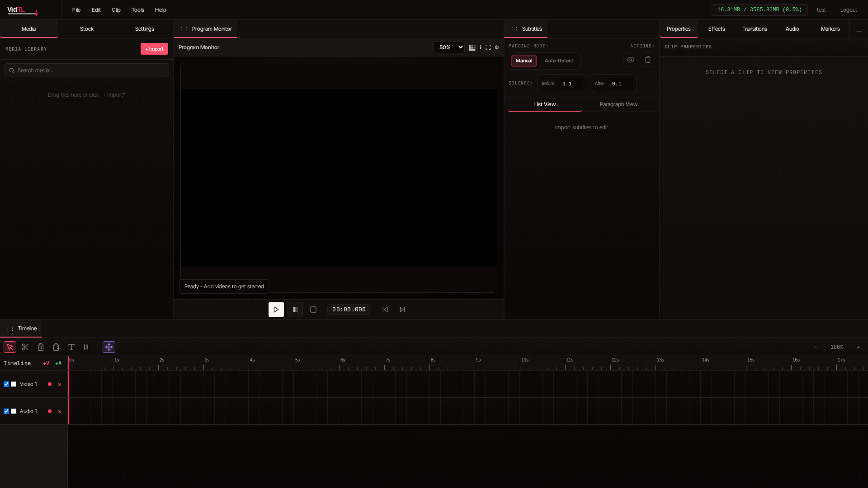Stop playback with the square stop button
The height and width of the screenshot is (488, 868).
pyautogui.click(x=313, y=310)
